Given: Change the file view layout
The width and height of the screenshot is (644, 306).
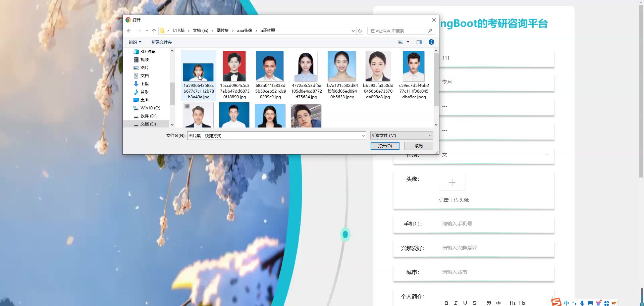Looking at the screenshot, I should pos(401,42).
